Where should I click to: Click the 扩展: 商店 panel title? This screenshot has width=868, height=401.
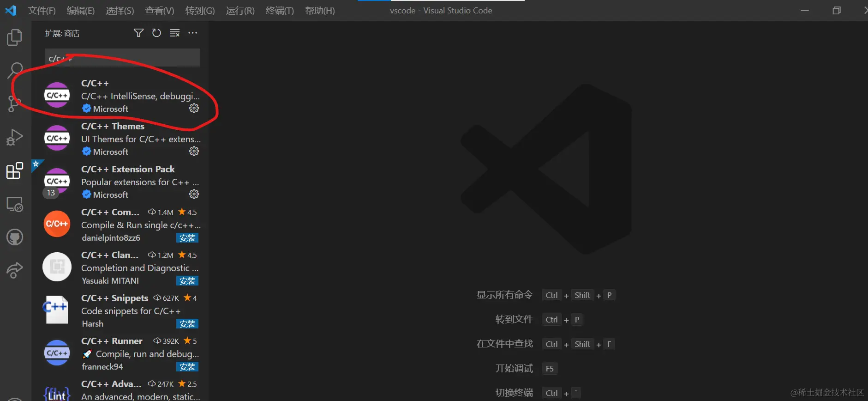pyautogui.click(x=62, y=33)
